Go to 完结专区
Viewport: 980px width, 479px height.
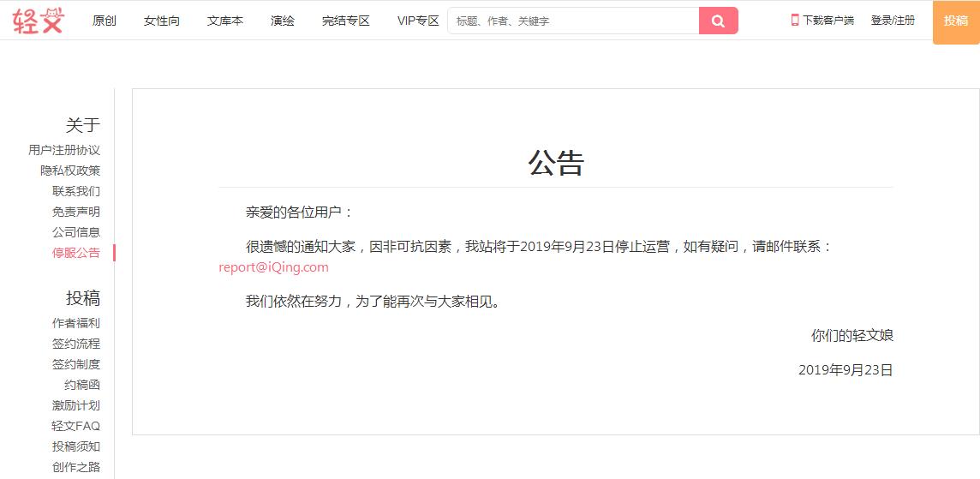[x=345, y=21]
